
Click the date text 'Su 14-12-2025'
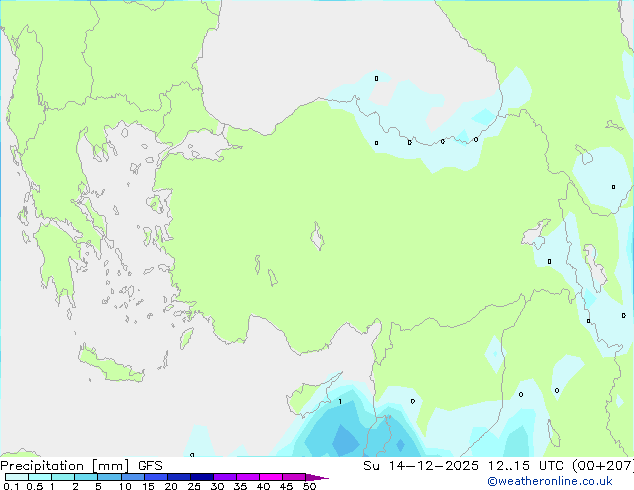point(421,466)
